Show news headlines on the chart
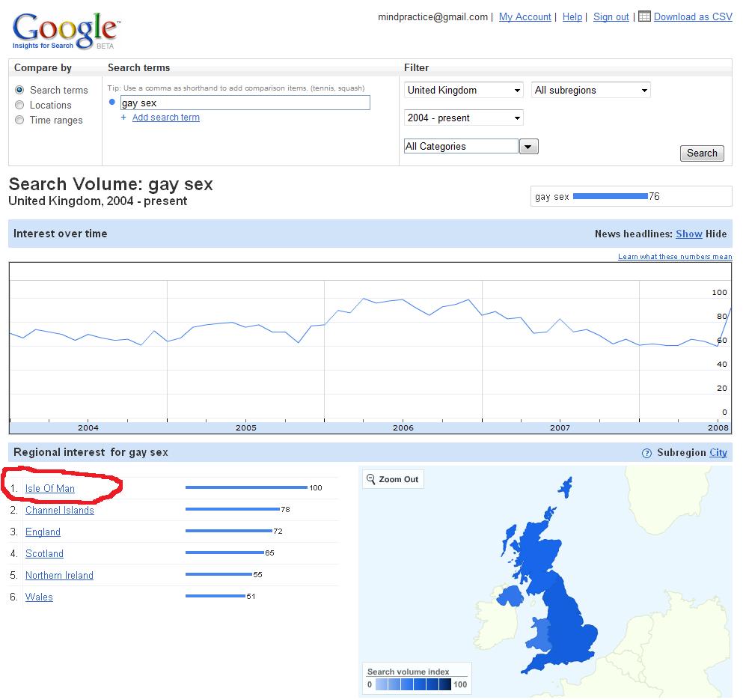 689,234
